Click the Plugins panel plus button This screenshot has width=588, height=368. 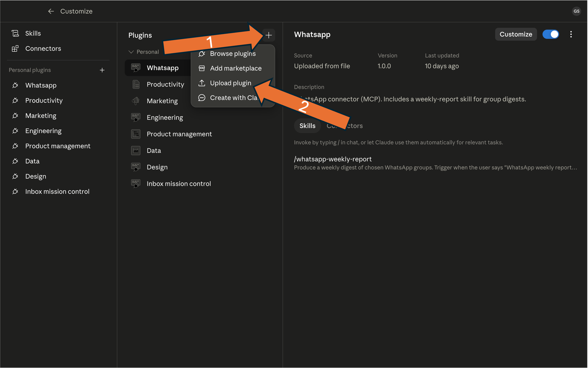269,35
